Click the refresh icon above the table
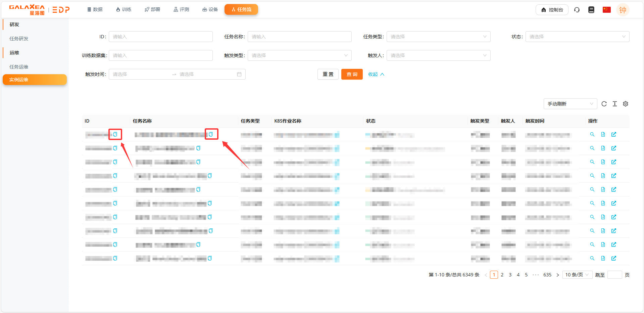This screenshot has width=644, height=313. click(604, 104)
